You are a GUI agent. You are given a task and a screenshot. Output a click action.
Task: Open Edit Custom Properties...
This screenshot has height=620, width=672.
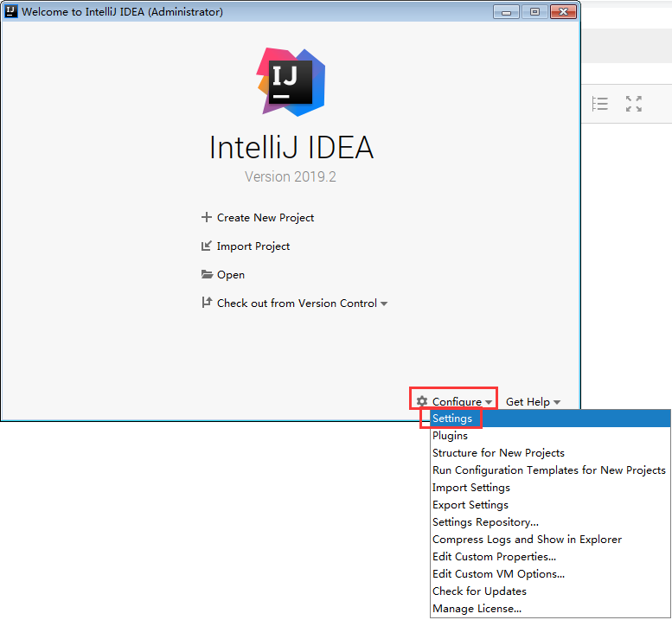click(550, 557)
